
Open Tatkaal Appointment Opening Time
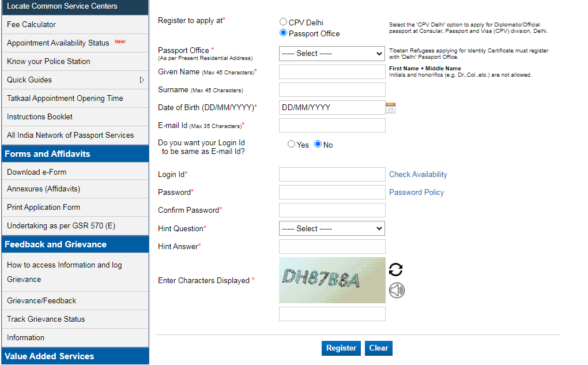click(x=75, y=98)
